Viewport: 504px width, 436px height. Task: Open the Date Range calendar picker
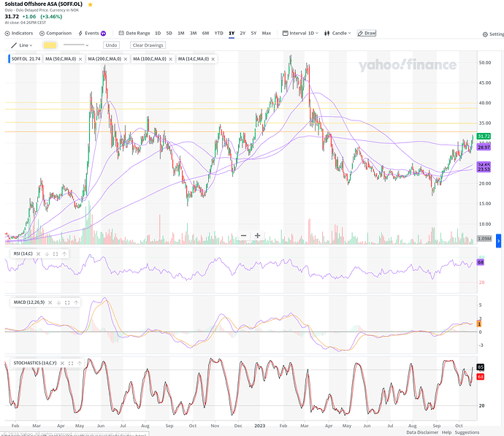134,33
